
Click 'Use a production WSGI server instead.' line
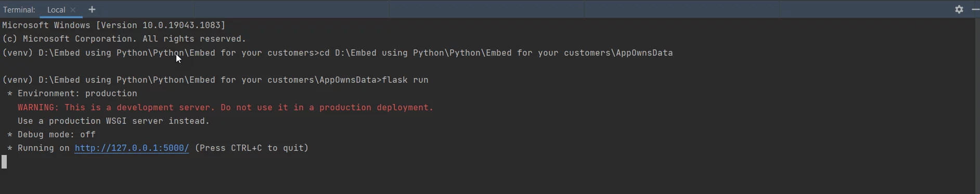point(113,121)
